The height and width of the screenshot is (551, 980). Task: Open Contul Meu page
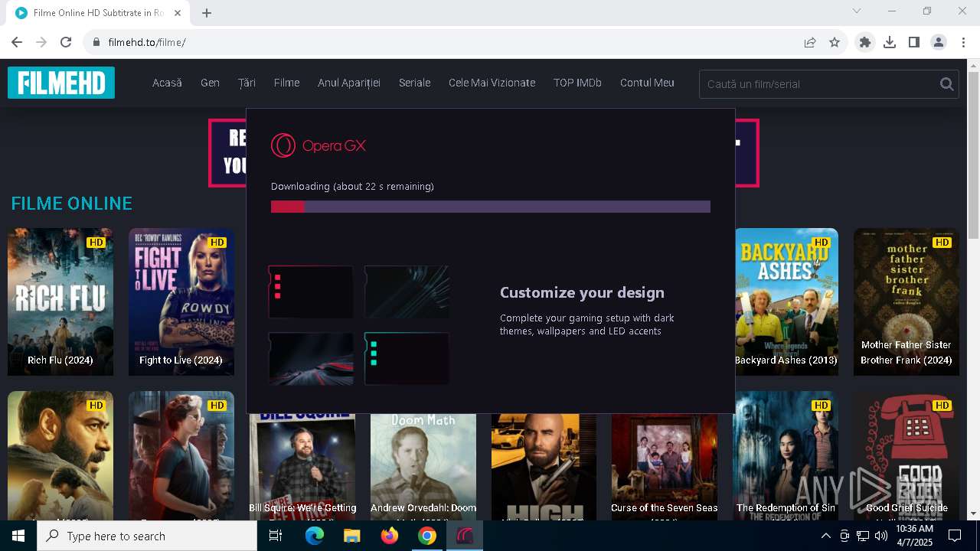coord(647,83)
